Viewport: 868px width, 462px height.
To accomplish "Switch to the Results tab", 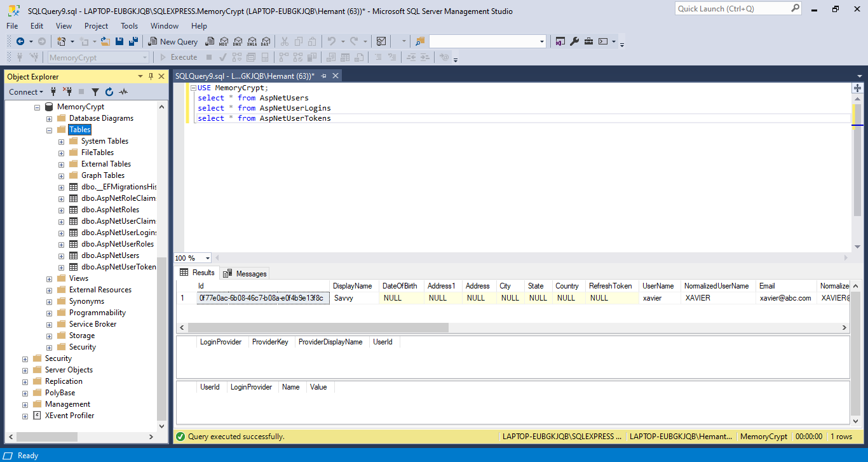I will pyautogui.click(x=198, y=273).
